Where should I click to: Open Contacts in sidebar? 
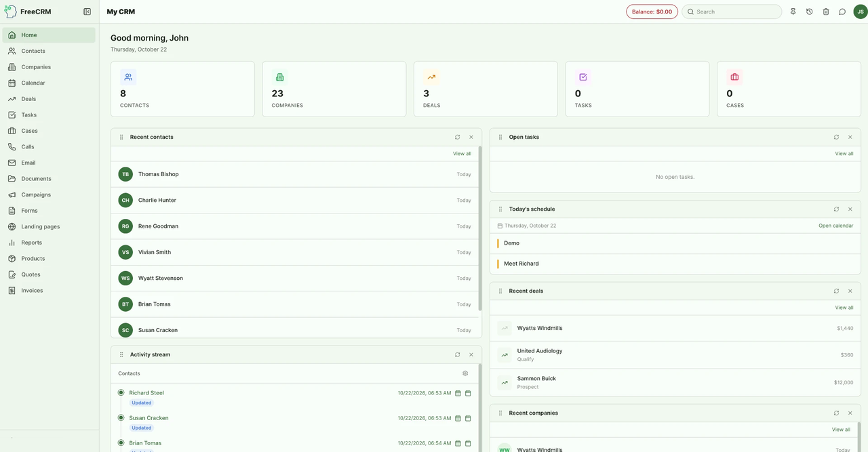49,51
